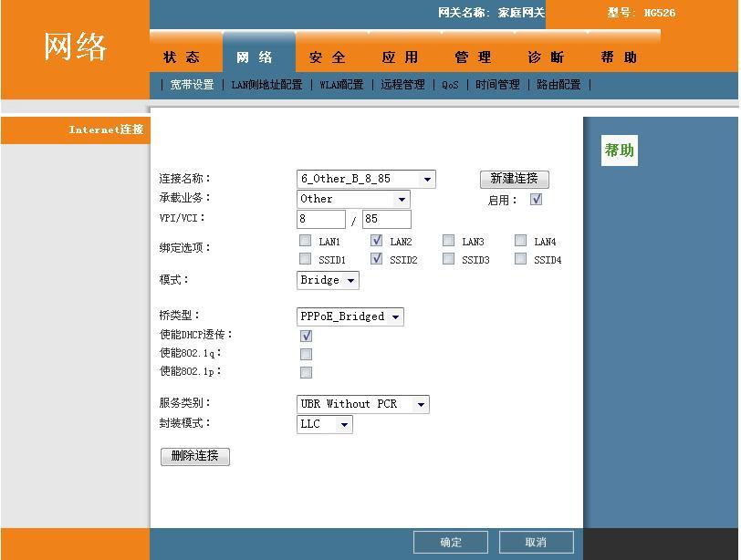Click the 新建连接 button
Screen dimensions: 741x560
point(514,179)
